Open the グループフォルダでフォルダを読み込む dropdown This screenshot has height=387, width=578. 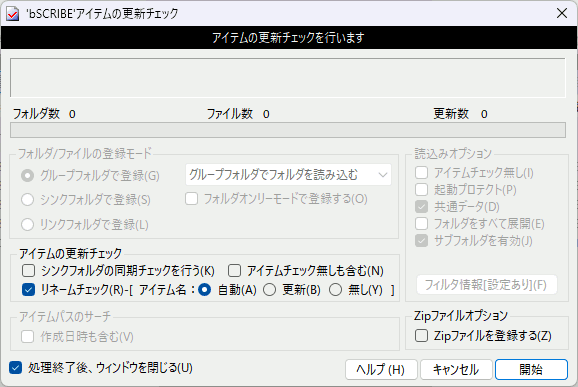288,175
